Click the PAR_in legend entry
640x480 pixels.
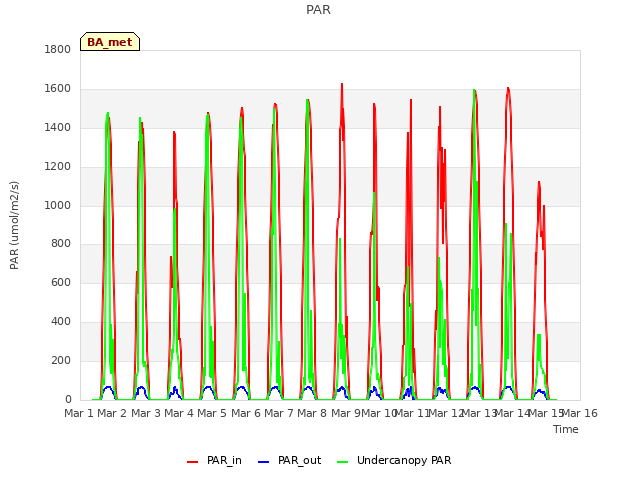click(x=214, y=460)
